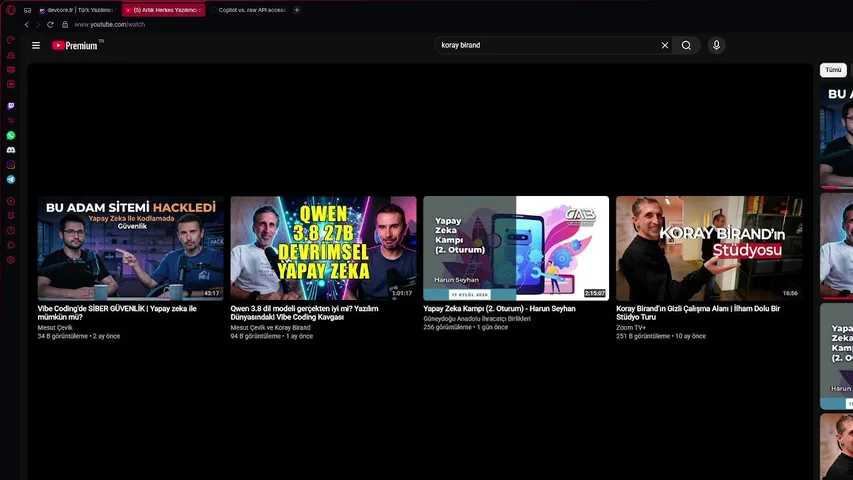Play the QWEN 3.8 27B DEVRİMSEL thumbnail

tap(323, 248)
